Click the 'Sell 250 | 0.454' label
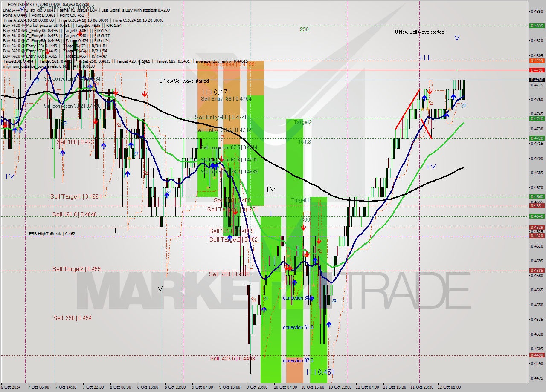546x392 pixels. point(73,318)
